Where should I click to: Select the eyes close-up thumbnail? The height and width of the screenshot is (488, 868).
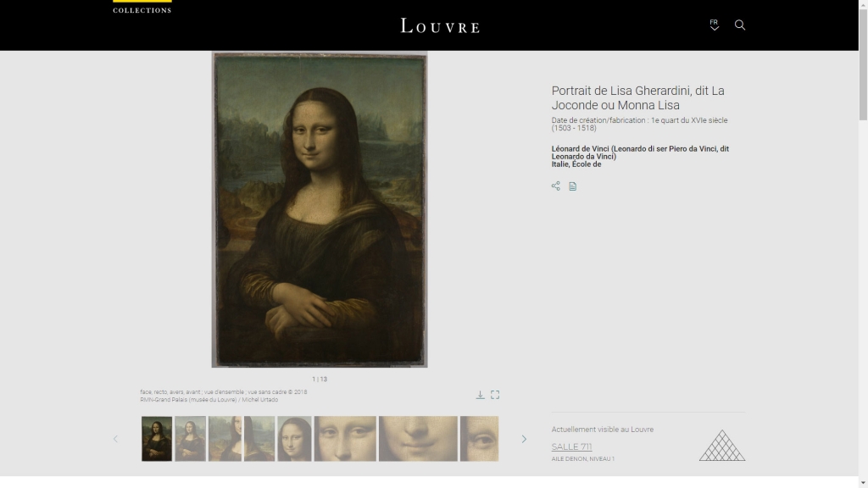(x=345, y=439)
